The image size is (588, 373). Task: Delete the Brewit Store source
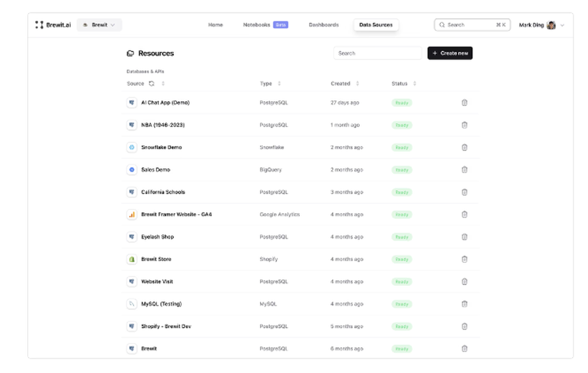pos(465,259)
